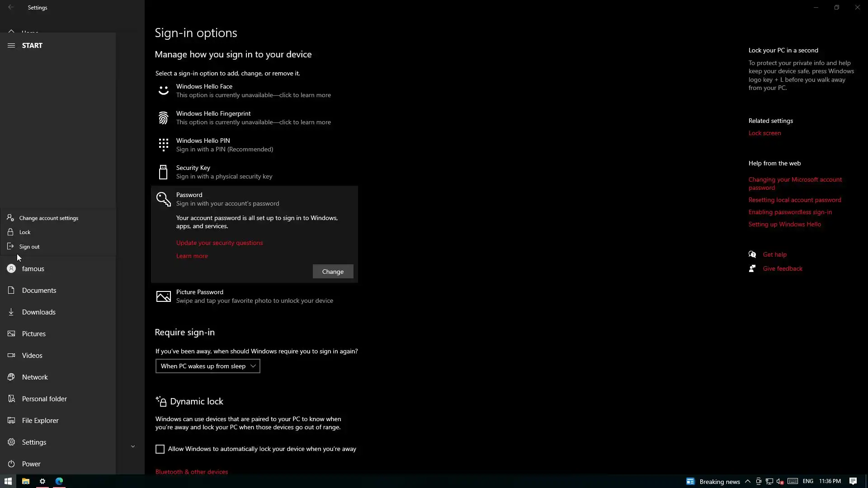Choose Sign out from the account menu
Image resolution: width=868 pixels, height=488 pixels.
pyautogui.click(x=29, y=247)
